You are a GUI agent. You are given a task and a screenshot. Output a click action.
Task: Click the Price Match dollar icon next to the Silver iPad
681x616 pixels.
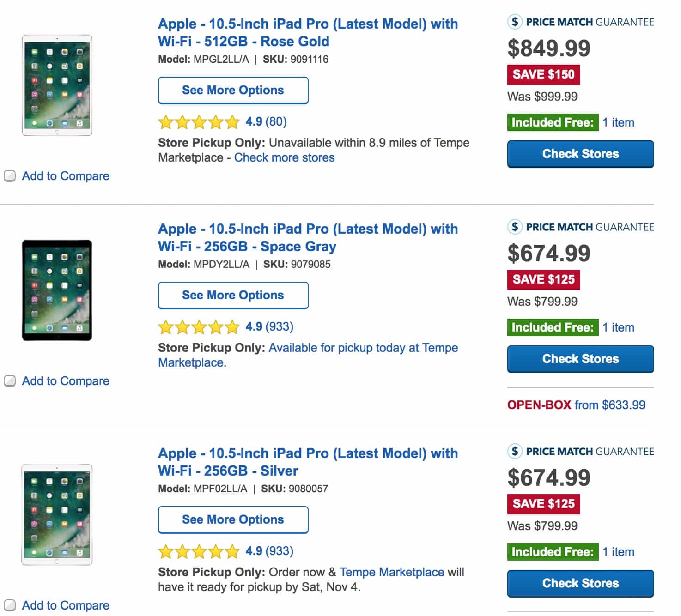(x=514, y=451)
